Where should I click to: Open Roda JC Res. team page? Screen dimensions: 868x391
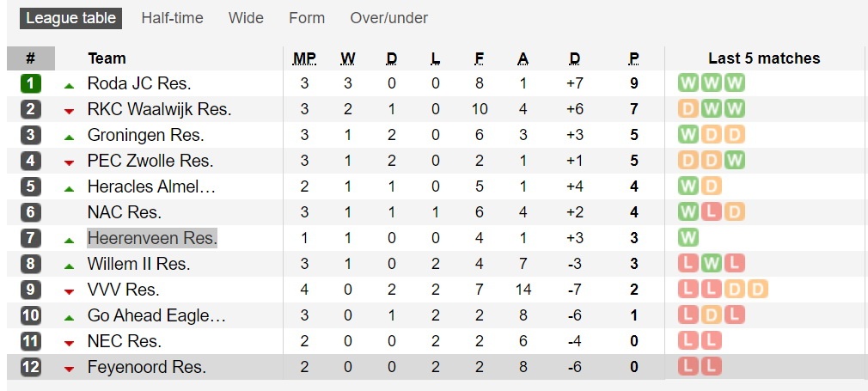click(138, 83)
